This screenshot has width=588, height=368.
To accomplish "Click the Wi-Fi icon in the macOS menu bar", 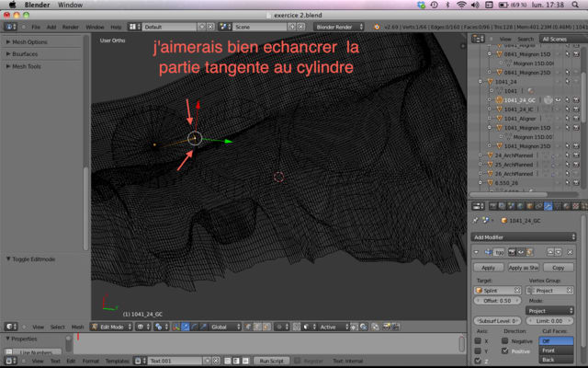I will click(460, 6).
